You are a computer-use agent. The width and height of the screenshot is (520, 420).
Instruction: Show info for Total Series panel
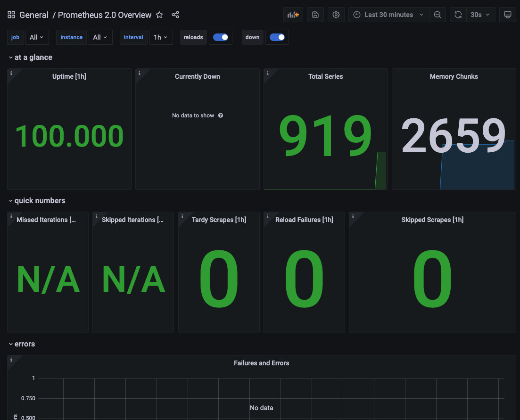click(x=268, y=73)
